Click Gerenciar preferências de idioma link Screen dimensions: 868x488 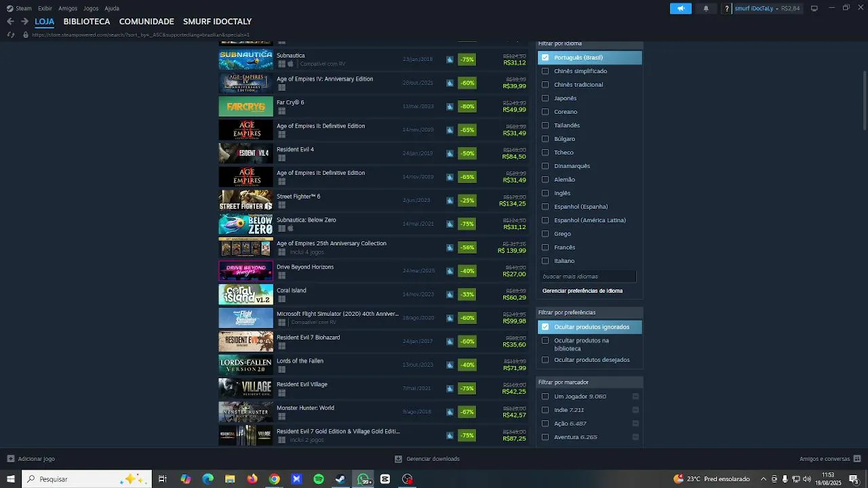[x=583, y=291]
